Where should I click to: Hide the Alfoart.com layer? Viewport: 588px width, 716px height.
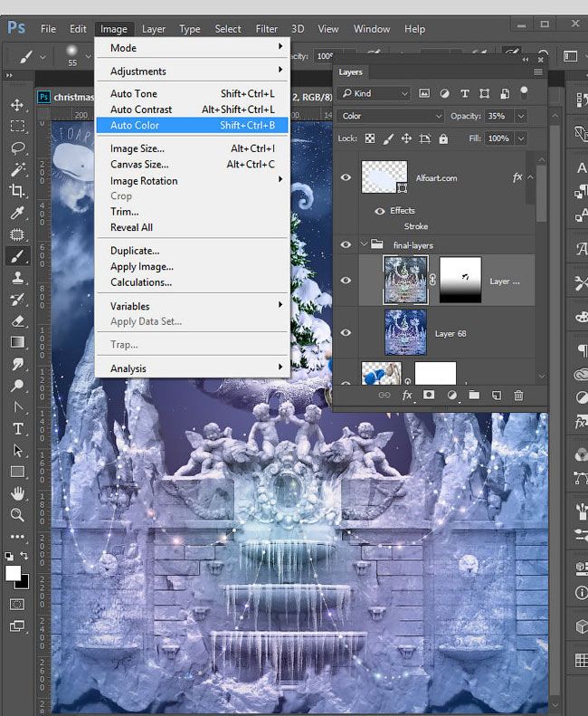[x=346, y=177]
